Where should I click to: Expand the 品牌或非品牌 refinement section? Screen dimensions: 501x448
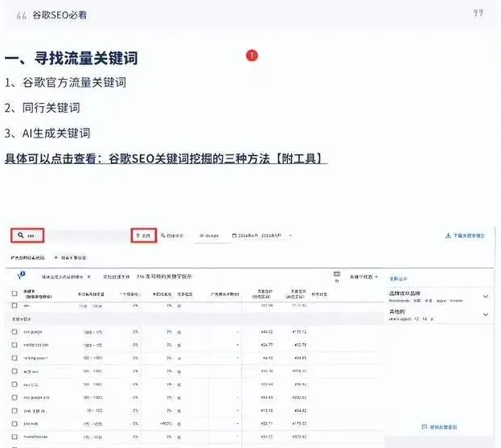click(x=485, y=296)
